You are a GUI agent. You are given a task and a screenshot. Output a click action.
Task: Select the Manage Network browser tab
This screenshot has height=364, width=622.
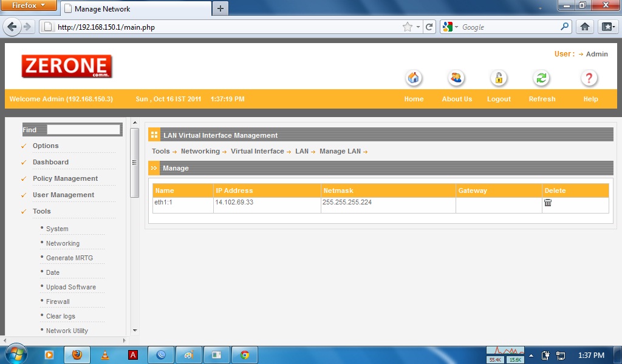click(136, 8)
